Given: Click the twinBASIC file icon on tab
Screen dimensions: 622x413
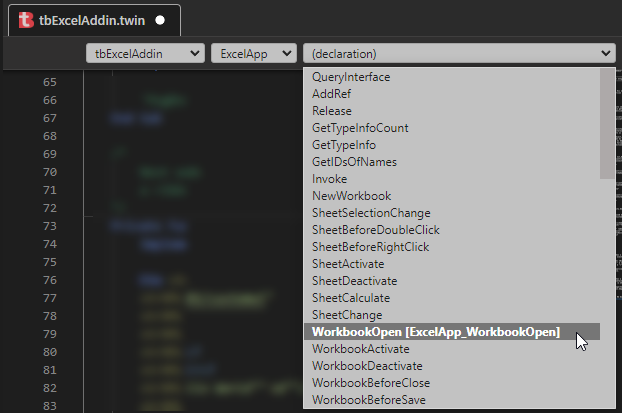Looking at the screenshot, I should click(26, 20).
